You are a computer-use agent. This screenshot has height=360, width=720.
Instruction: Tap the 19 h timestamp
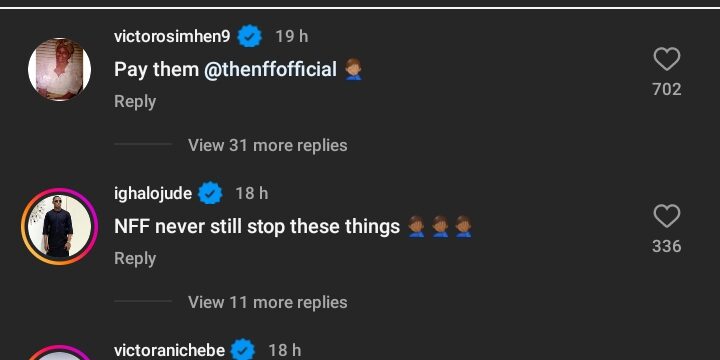pos(292,36)
